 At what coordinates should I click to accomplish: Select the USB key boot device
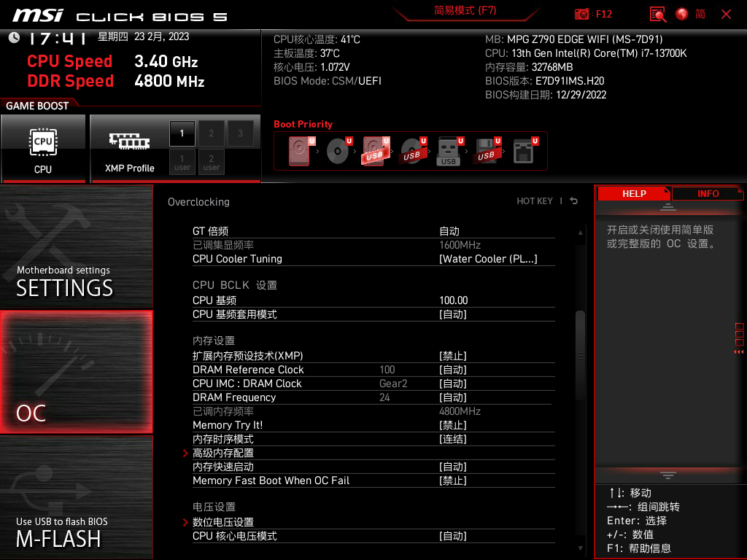[x=450, y=151]
